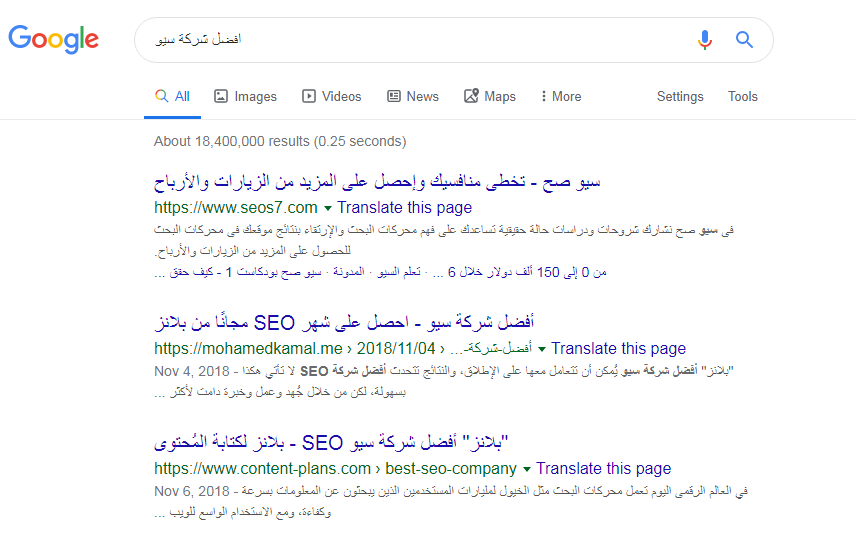Click the Nov 6, 2018 date text

[x=192, y=491]
